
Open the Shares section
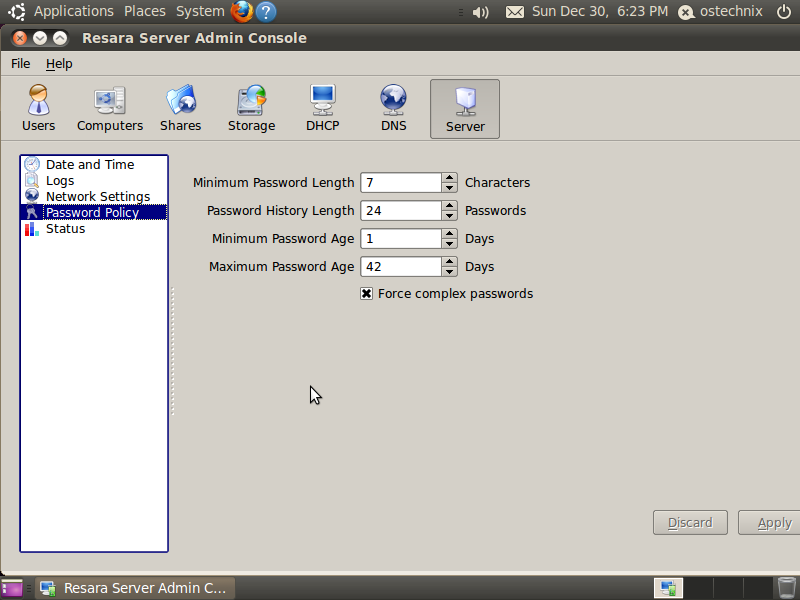pyautogui.click(x=181, y=109)
